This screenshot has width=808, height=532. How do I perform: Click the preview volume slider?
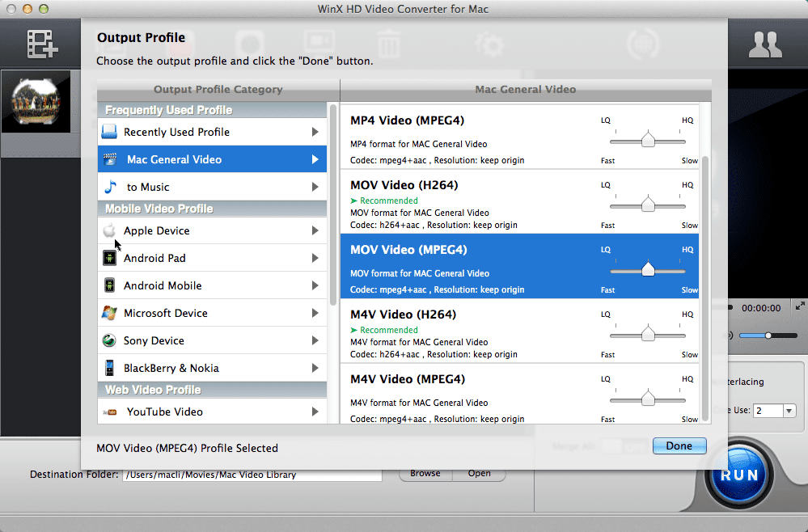pos(765,335)
